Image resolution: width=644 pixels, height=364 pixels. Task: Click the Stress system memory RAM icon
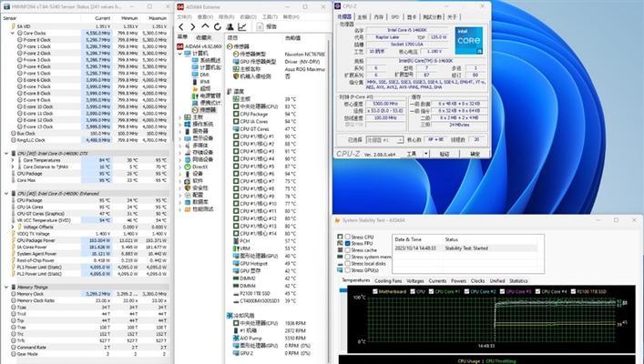click(340, 257)
